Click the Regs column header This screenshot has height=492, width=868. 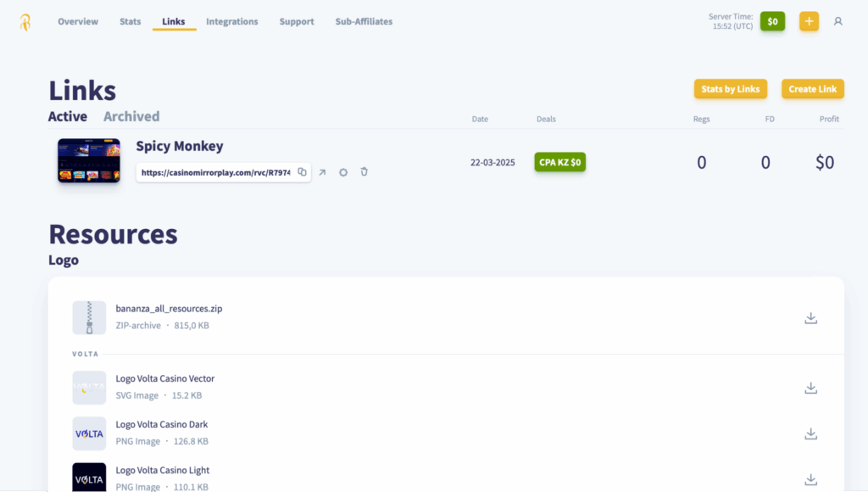click(701, 119)
